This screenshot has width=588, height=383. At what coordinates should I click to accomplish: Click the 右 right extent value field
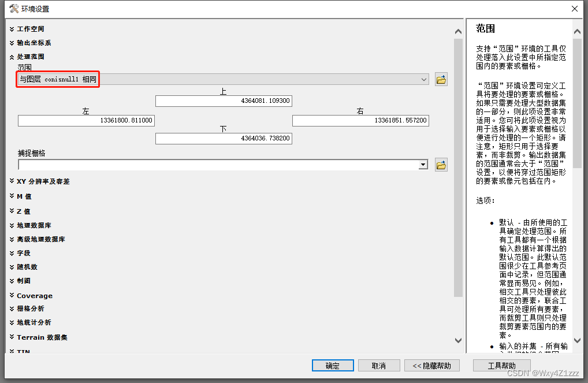360,120
